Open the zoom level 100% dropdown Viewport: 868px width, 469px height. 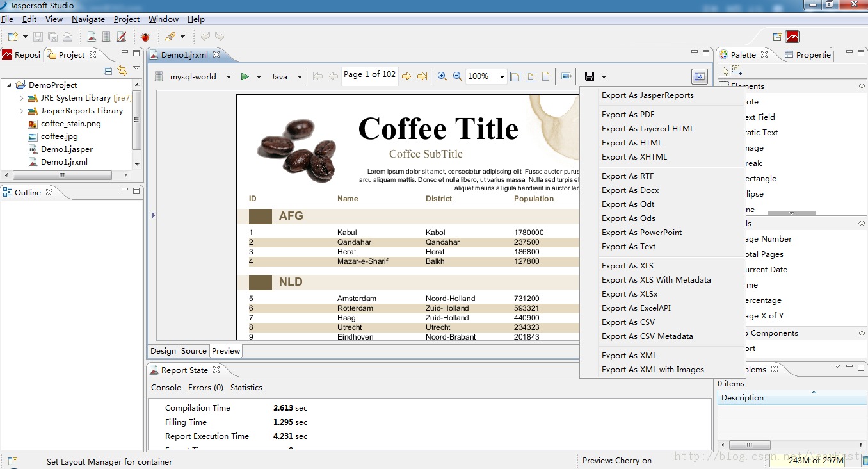point(502,76)
